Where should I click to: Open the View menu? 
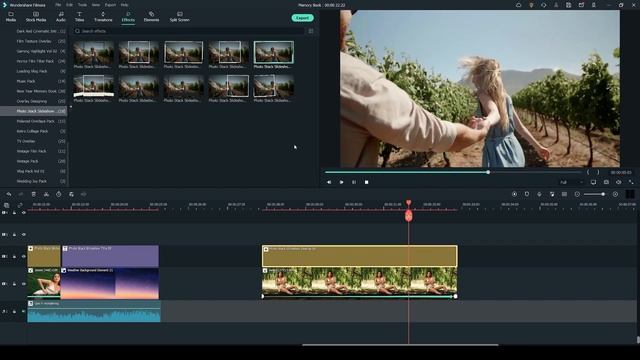96,5
